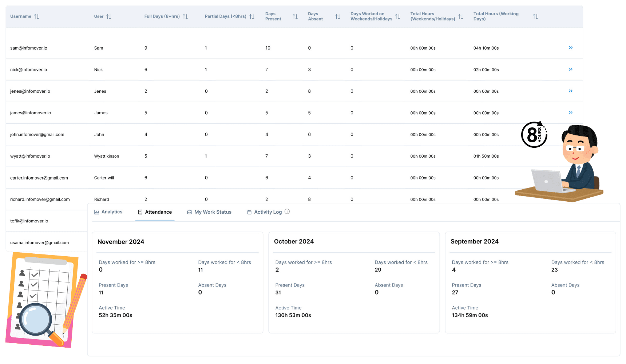Sort by Partial Days (<8hrs) arrows
Viewport: 626px width, 364px height.
tap(252, 17)
